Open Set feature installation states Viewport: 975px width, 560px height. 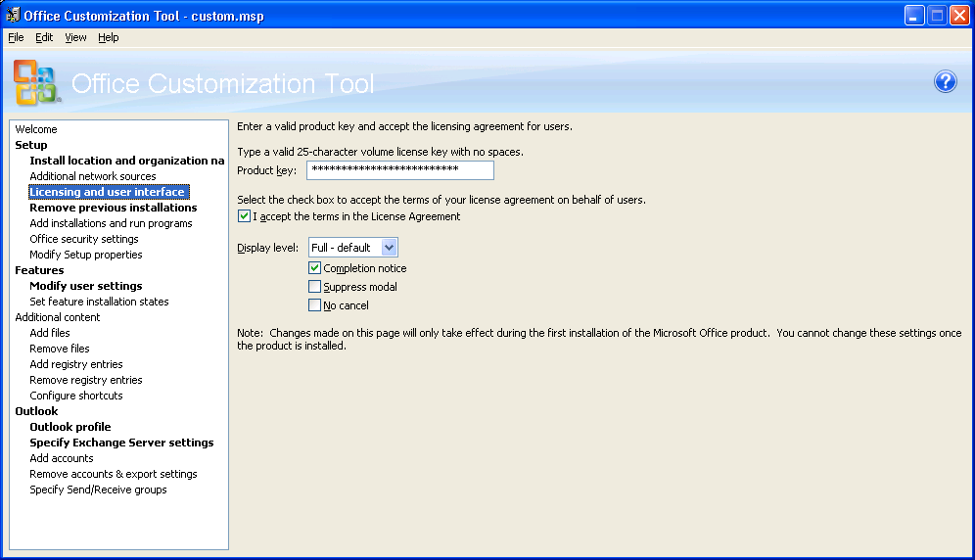99,302
